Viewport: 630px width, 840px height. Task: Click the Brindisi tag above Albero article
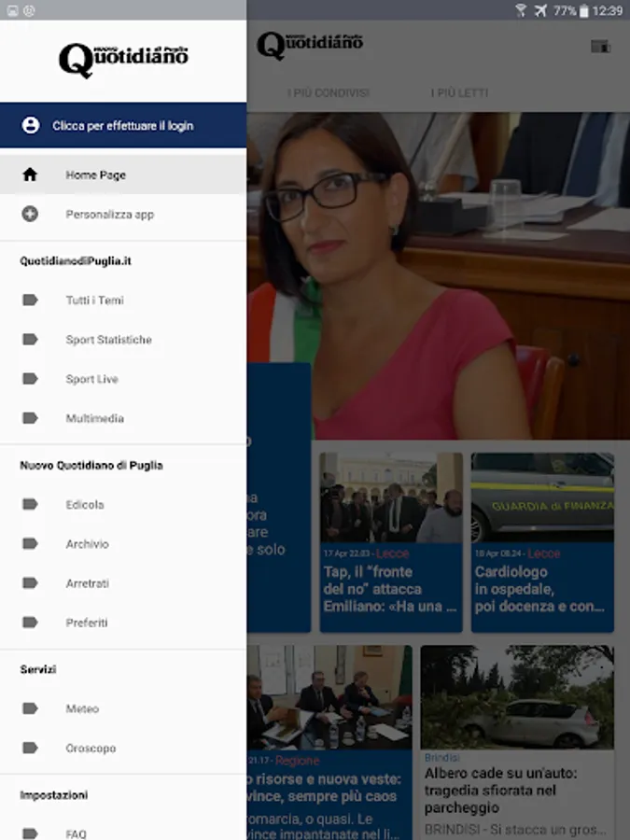point(442,758)
